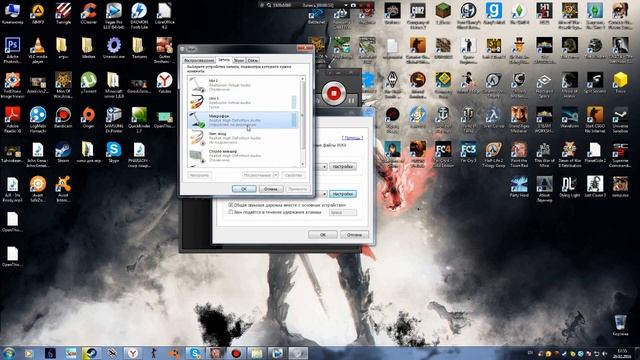Open Dying Light desktop shortcut

pyautogui.click(x=569, y=187)
